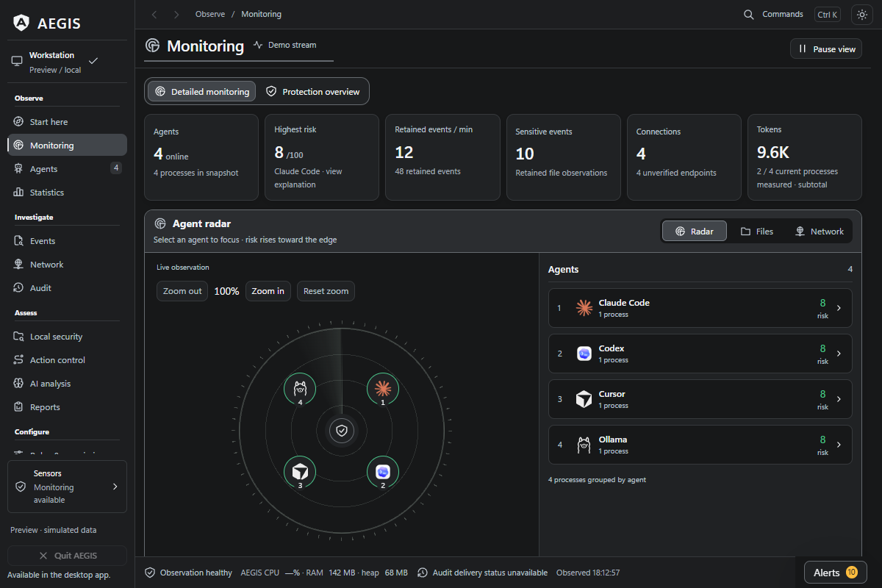Viewport: 882px width, 588px height.
Task: Click the Agent radar header icon
Action: tap(159, 223)
